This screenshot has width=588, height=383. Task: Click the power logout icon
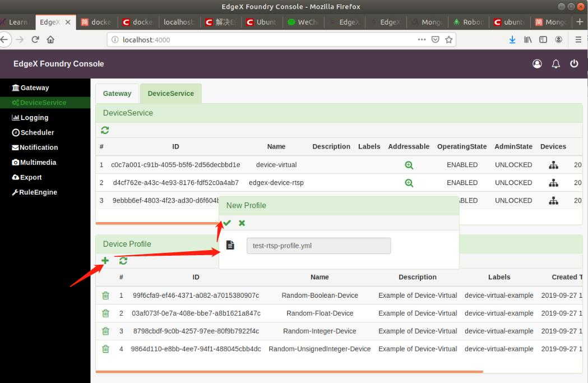click(574, 64)
